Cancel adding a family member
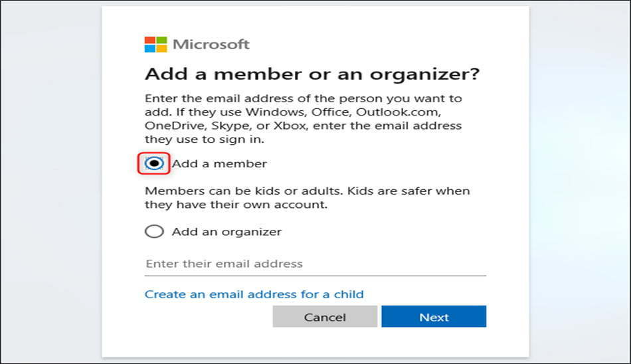Screen dimensions: 631x364 (325, 316)
